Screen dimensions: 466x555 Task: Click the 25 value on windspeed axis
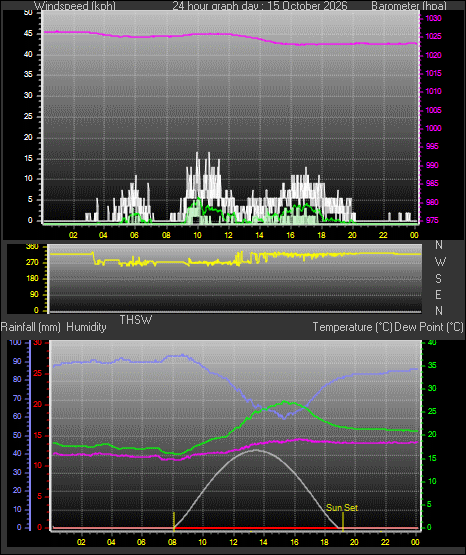coord(28,116)
